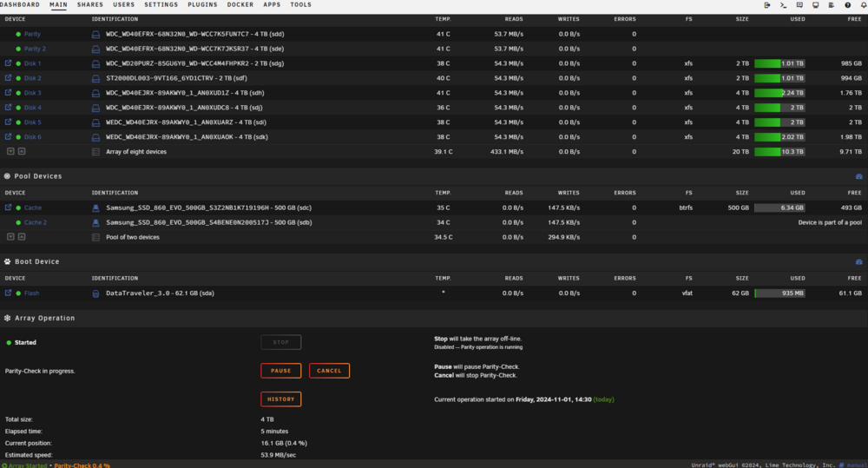Open parity check History
The height and width of the screenshot is (468, 868).
click(280, 399)
